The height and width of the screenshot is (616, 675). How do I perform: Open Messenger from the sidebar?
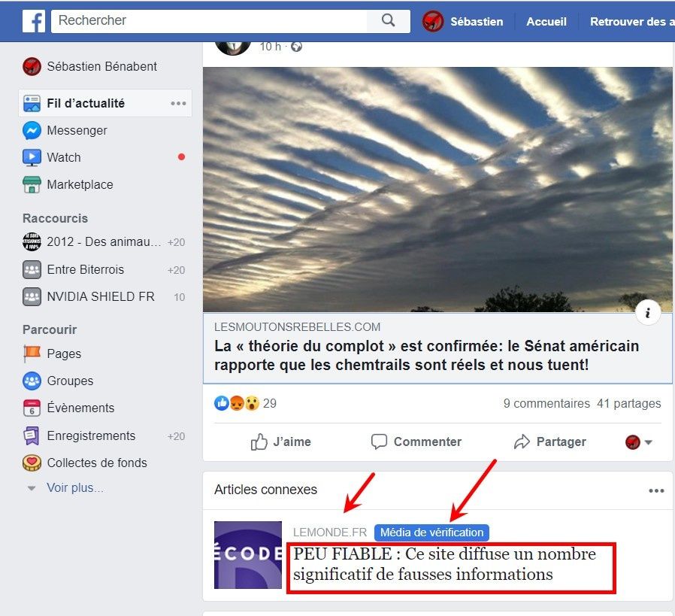click(65, 130)
